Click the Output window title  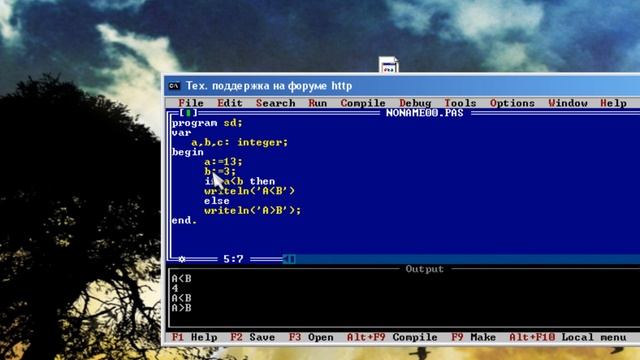(424, 269)
